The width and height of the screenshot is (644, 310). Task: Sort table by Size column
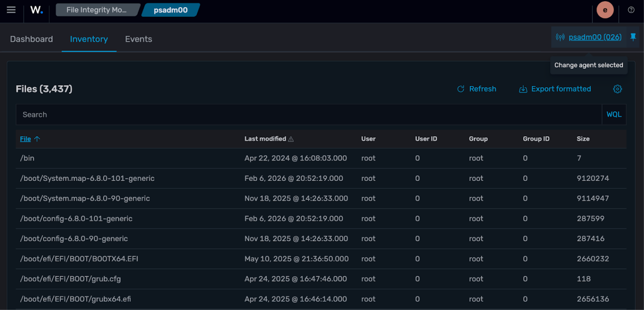click(583, 139)
